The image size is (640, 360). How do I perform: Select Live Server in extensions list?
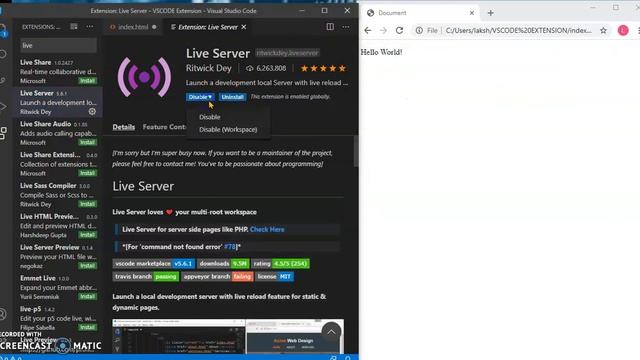click(x=57, y=102)
